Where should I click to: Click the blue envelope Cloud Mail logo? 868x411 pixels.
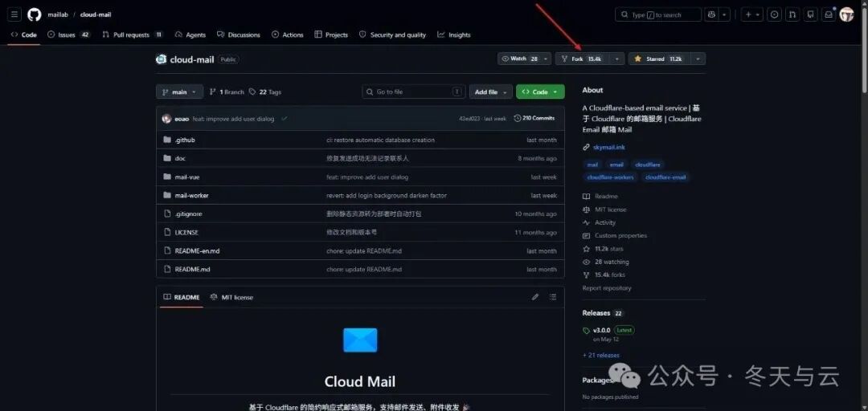tap(360, 340)
